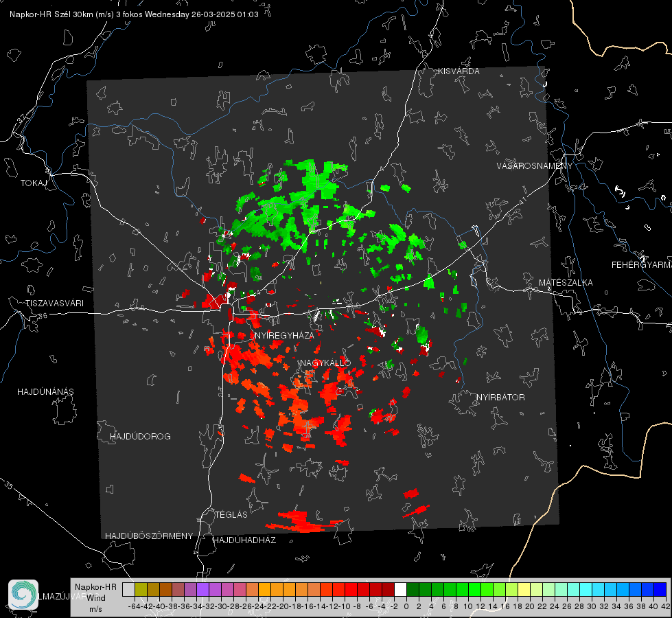Click the MÁTÉSZALKA city label
The width and height of the screenshot is (672, 618).
(566, 283)
